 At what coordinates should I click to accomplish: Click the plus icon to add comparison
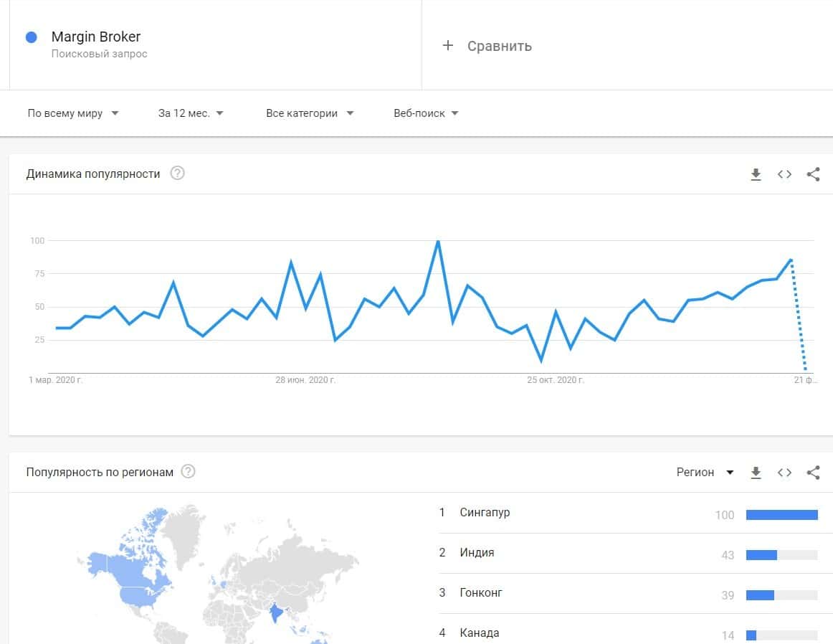(448, 46)
